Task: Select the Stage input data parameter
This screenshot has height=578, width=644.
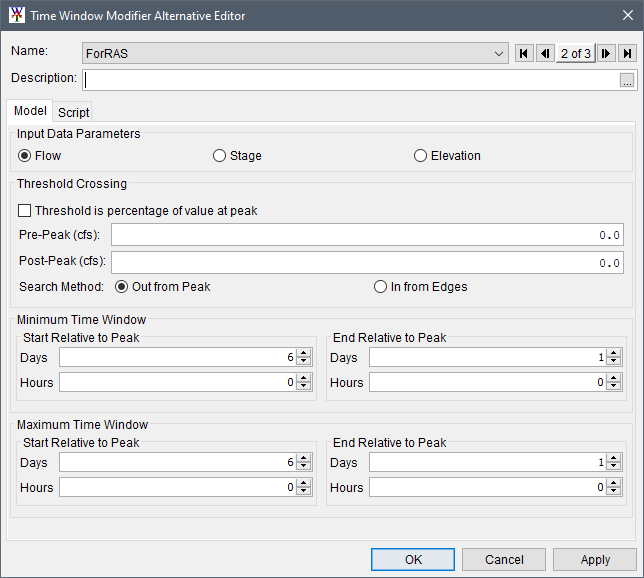Action: (221, 156)
